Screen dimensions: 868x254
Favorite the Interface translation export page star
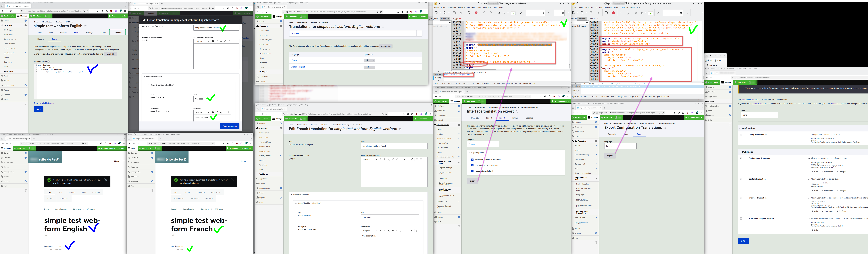coord(517,111)
